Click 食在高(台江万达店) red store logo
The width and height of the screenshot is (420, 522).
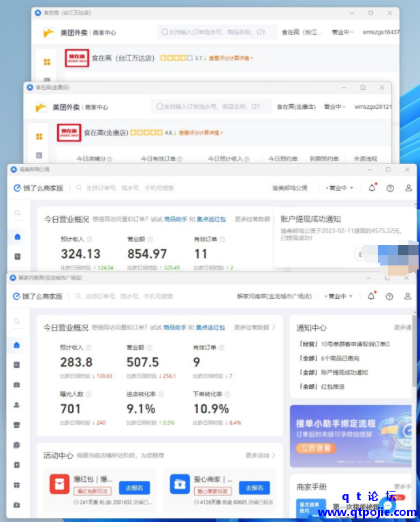(77, 58)
